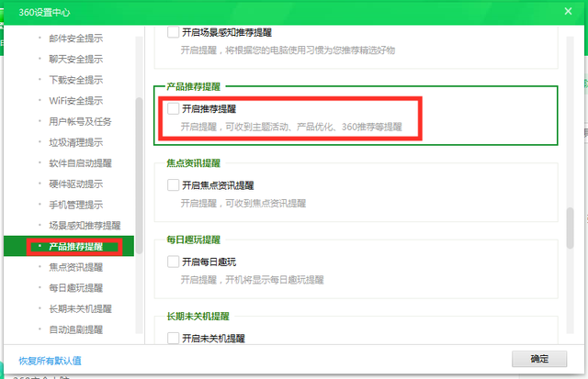Select 用户帐号及任务 in sidebar
The image size is (588, 379).
(80, 121)
